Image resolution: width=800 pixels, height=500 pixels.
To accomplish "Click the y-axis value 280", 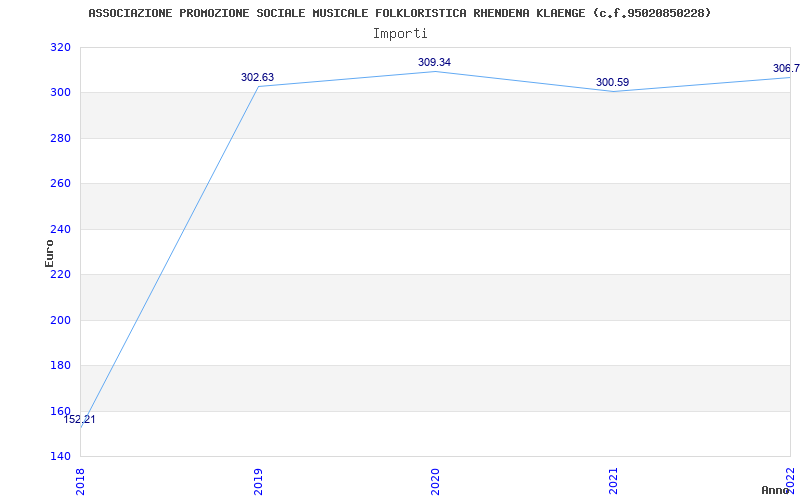I will (x=60, y=138).
